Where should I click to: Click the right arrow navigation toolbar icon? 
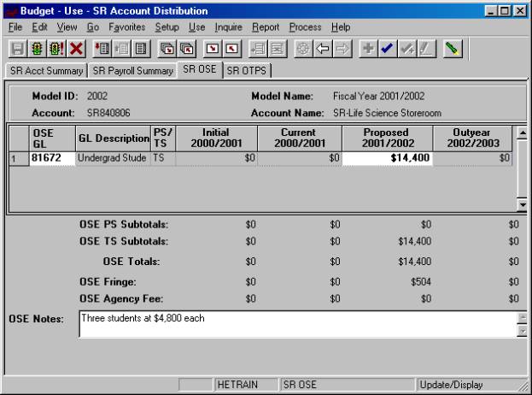coord(343,50)
